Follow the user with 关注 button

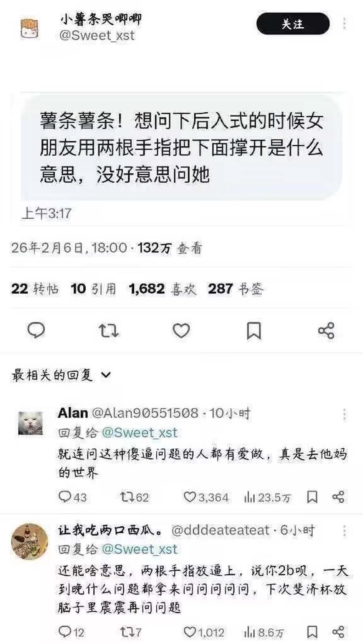(293, 24)
